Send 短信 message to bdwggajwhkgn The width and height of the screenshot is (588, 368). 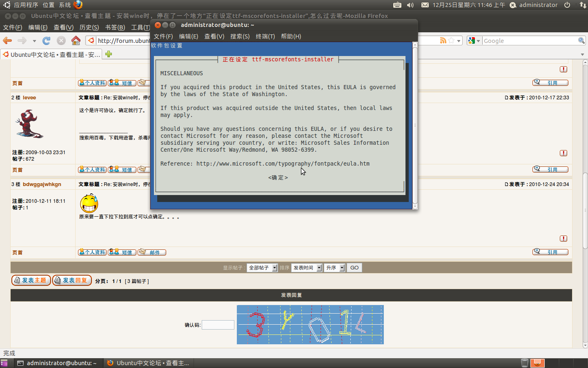(122, 252)
